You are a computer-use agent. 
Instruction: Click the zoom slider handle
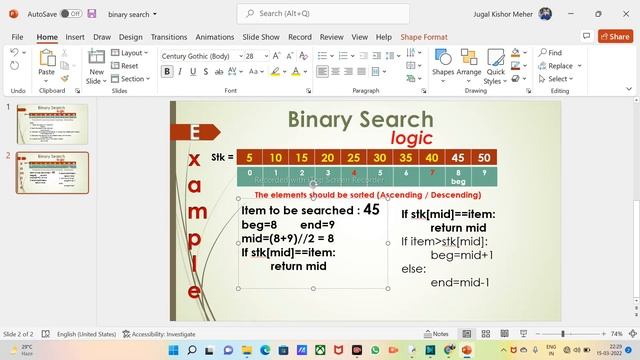(563, 334)
